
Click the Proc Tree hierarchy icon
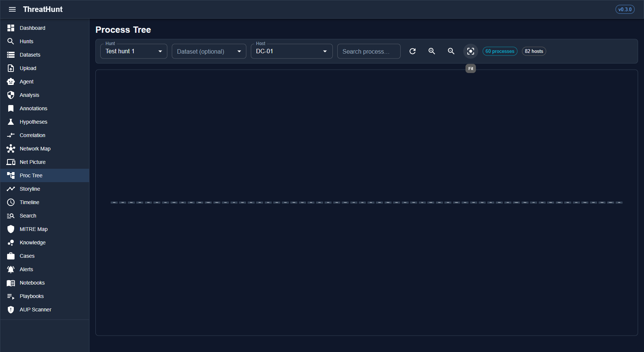(x=11, y=175)
